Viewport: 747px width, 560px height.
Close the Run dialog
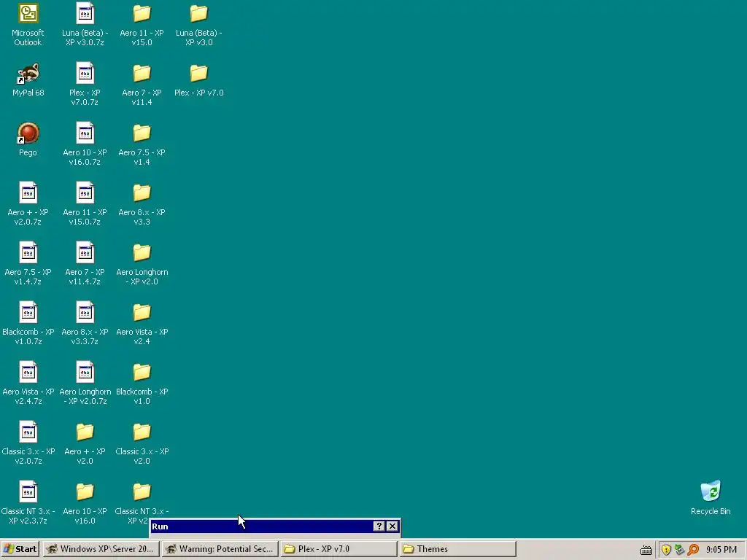click(392, 526)
